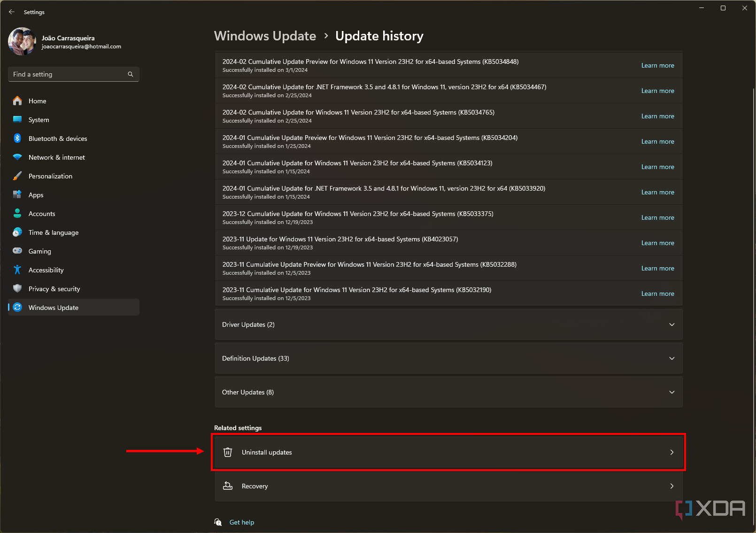The width and height of the screenshot is (756, 533).
Task: Select the Accessibility figure icon
Action: [x=17, y=270]
